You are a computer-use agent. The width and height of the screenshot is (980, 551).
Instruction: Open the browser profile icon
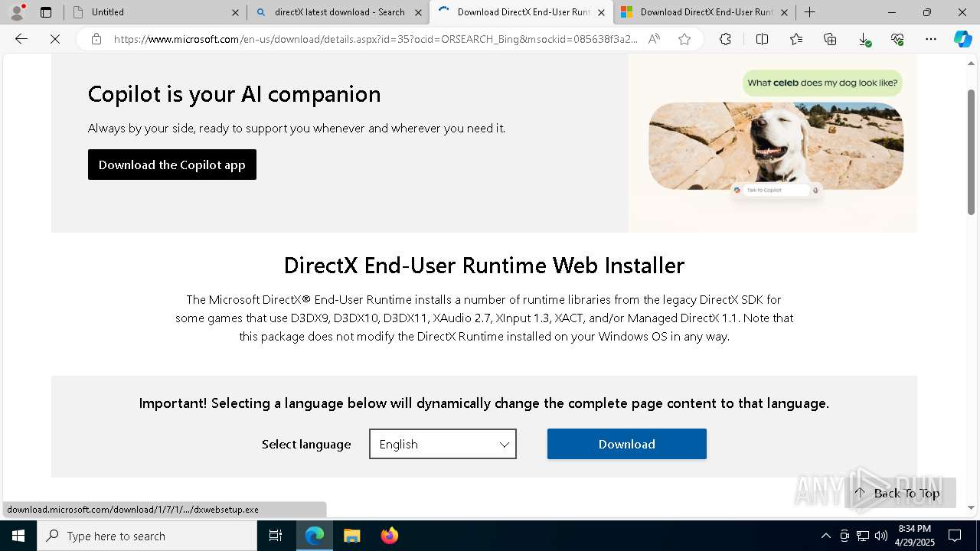click(x=17, y=12)
